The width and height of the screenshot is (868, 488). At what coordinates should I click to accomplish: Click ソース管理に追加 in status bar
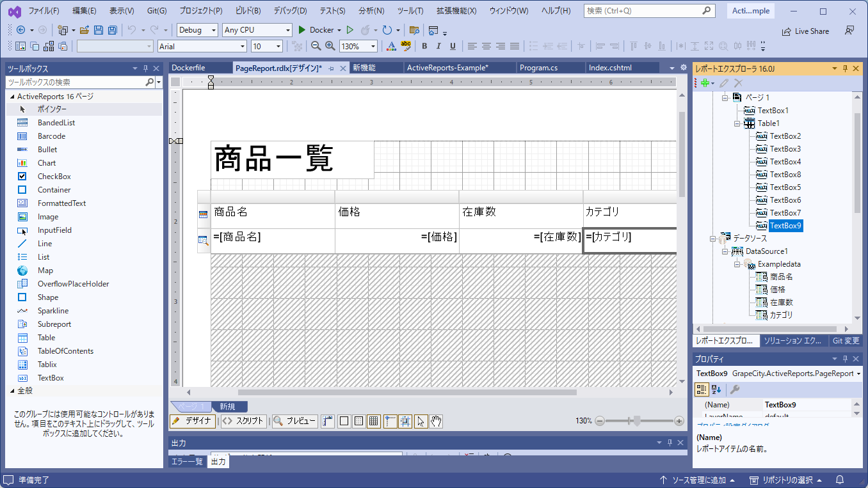(696, 480)
